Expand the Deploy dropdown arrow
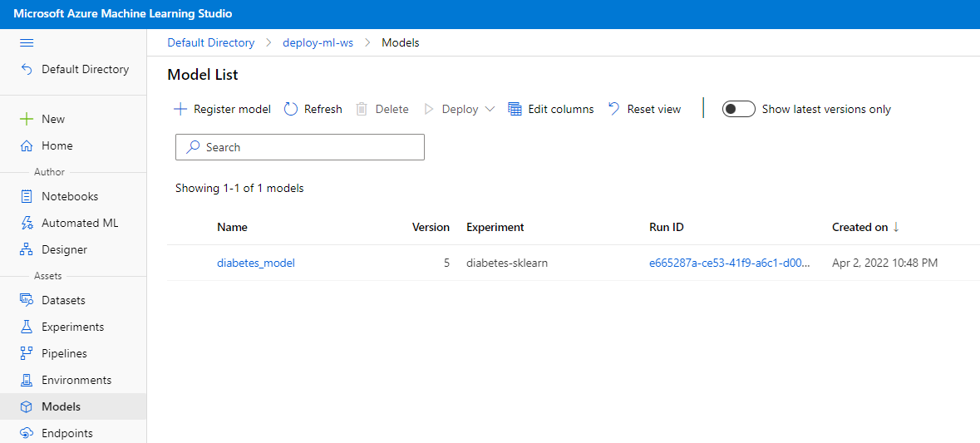Viewport: 980px width, 443px height. click(490, 110)
